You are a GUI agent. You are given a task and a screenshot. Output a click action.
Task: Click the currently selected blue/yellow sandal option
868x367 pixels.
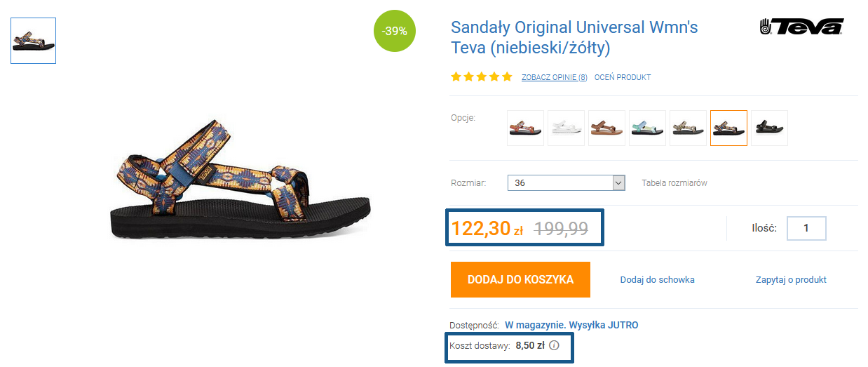click(728, 128)
